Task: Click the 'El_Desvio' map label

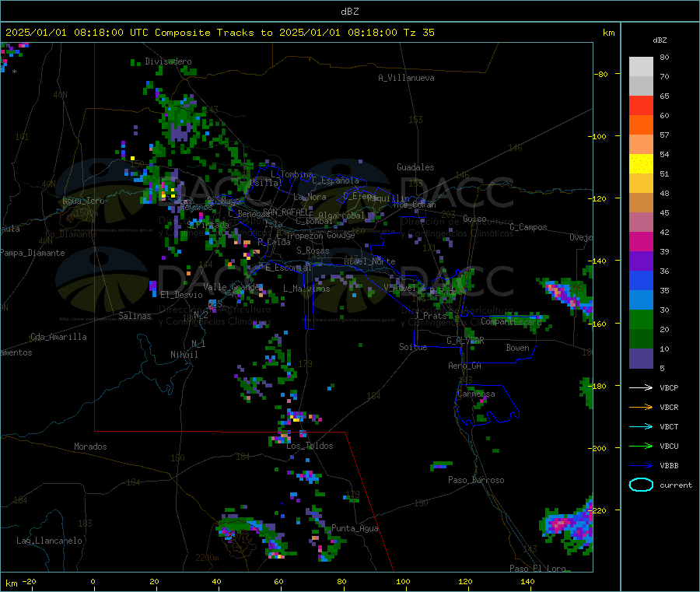Action: click(x=182, y=295)
